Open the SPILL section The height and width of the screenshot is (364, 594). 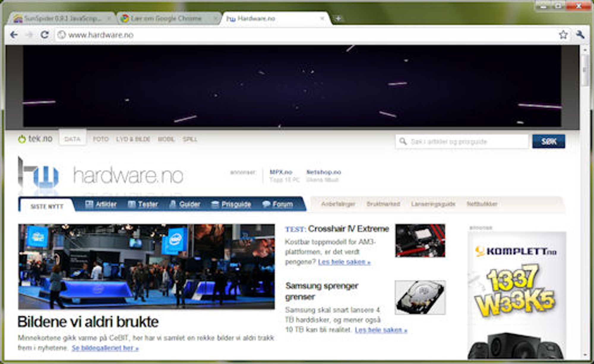[190, 139]
